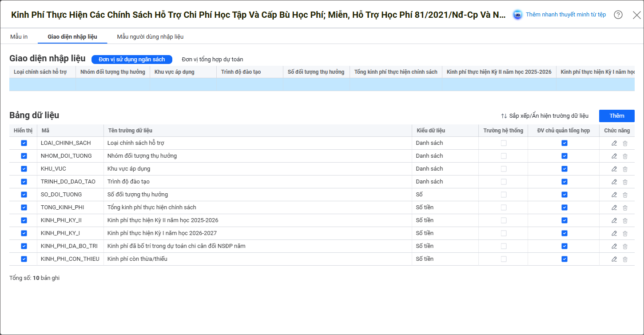644x335 pixels.
Task: Delete the NHOM_DOI_TUONG field row
Action: click(625, 156)
